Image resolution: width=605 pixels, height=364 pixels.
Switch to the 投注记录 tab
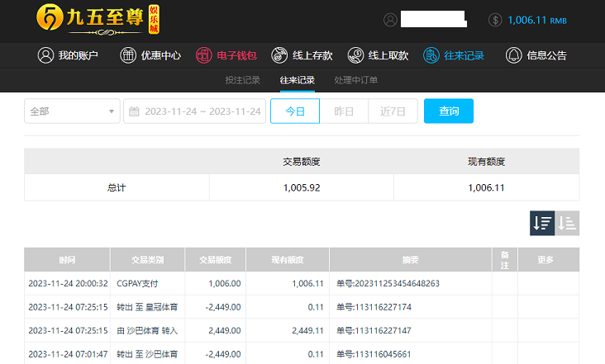(x=242, y=80)
